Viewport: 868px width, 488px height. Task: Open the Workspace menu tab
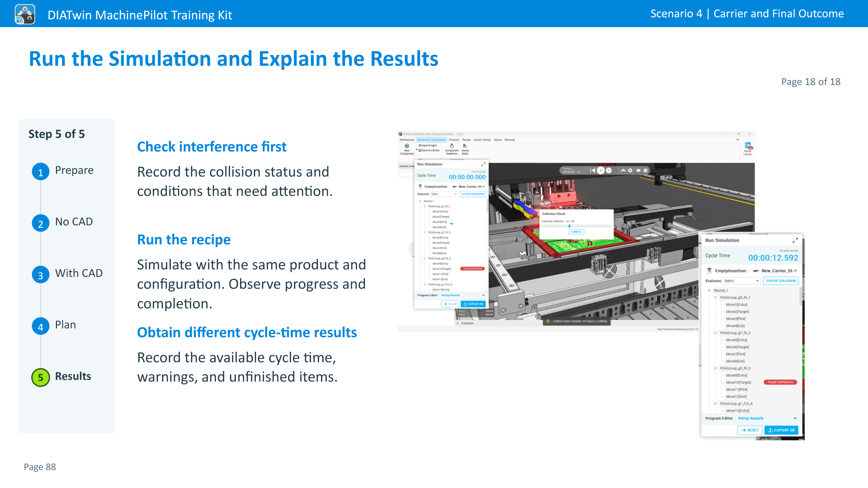coord(407,140)
